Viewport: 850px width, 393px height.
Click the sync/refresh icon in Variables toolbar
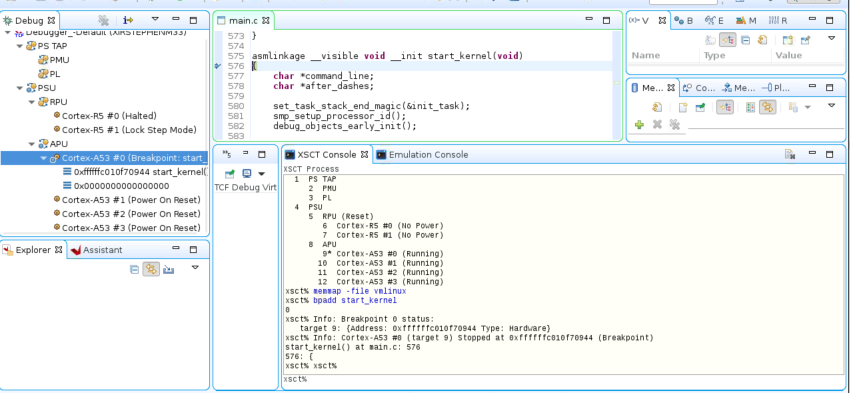pyautogui.click(x=763, y=40)
